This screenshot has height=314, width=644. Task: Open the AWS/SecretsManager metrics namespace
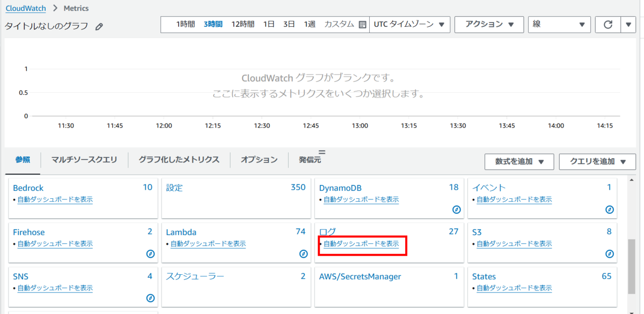click(x=360, y=276)
